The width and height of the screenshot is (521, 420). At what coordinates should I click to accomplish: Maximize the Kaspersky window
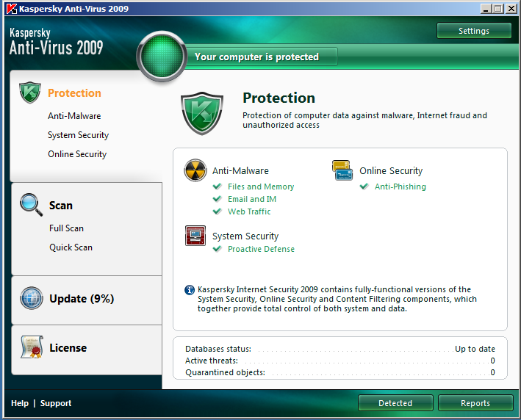tap(498, 9)
